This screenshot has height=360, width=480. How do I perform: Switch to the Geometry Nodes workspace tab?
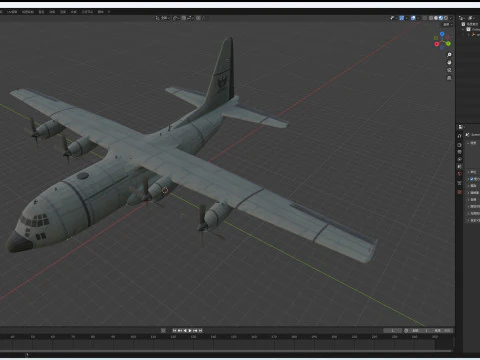87,12
